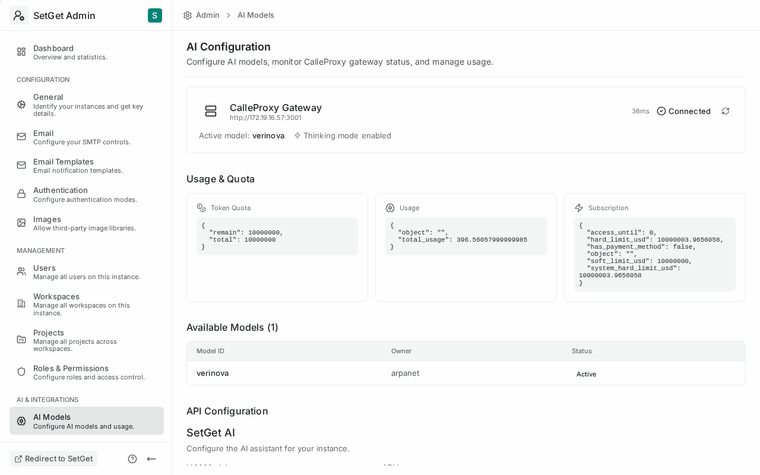Open the General configuration page
760x475 pixels.
86,105
